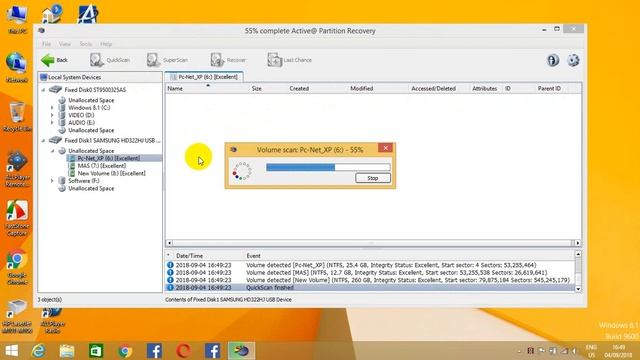
Task: Open Google Chrome from taskbar
Action: (125, 351)
